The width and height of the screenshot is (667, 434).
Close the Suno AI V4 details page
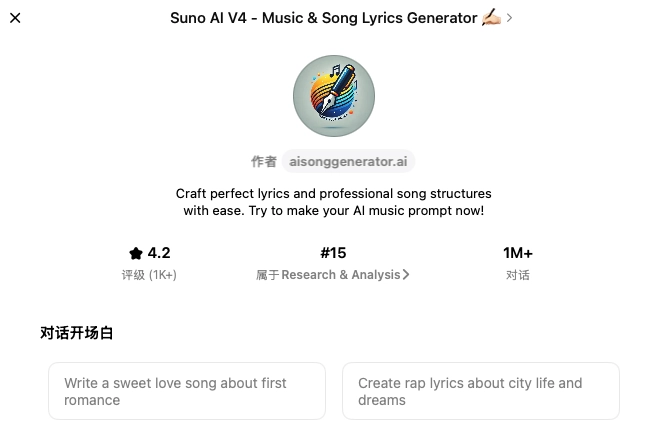tap(15, 18)
